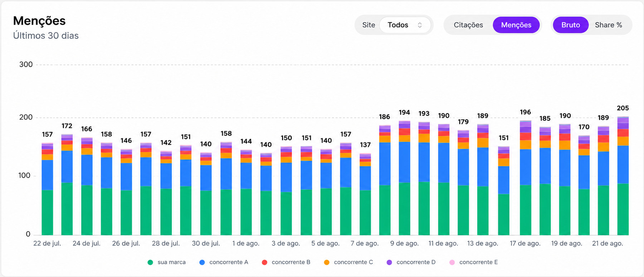Click the Menções chart heading

click(x=39, y=21)
